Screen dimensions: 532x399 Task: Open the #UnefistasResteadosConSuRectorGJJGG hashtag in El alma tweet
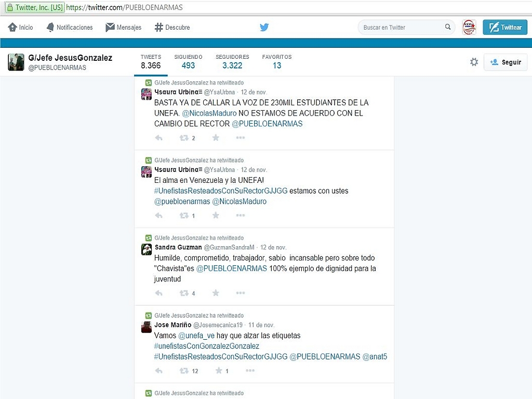(221, 191)
